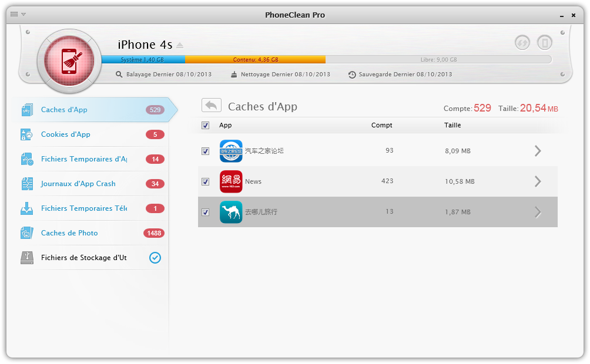Switch to Fichiers Temporaires d'App category
The height and width of the screenshot is (364, 590).
point(92,159)
